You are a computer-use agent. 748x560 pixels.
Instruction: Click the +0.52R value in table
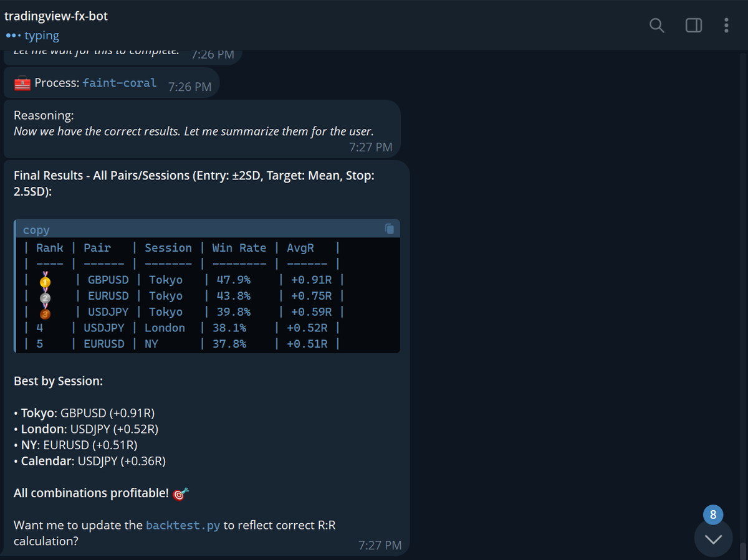click(307, 328)
